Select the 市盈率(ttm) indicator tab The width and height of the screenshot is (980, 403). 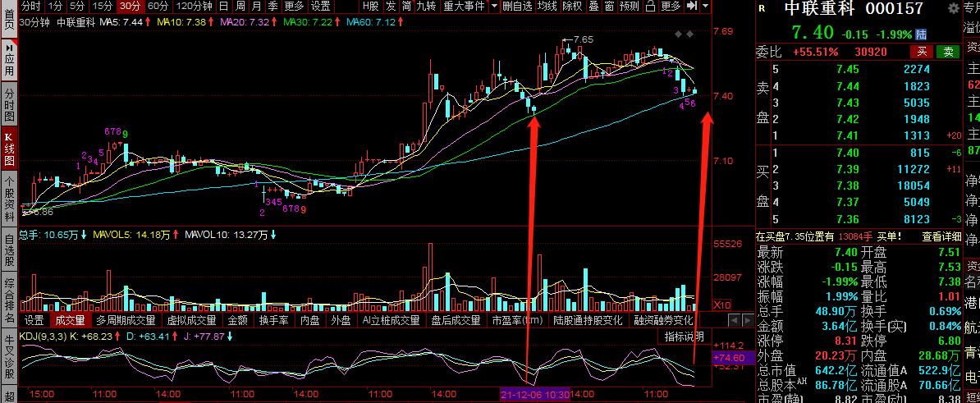pyautogui.click(x=518, y=321)
